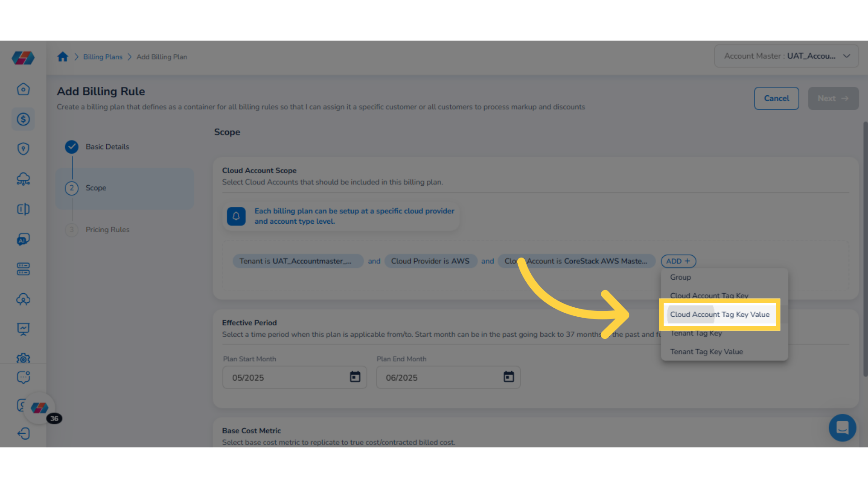Click Cloud Account is CoreStack AWS chip
This screenshot has height=488, width=868.
pos(576,261)
